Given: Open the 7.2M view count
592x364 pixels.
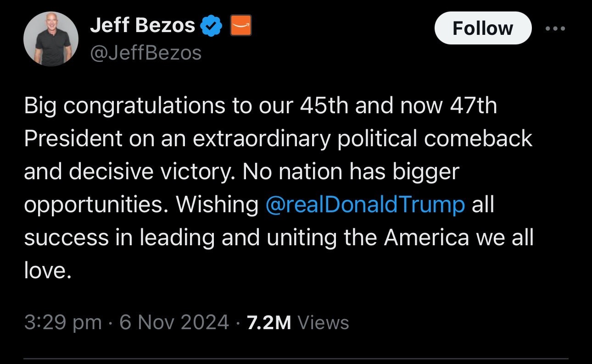Looking at the screenshot, I should (269, 322).
